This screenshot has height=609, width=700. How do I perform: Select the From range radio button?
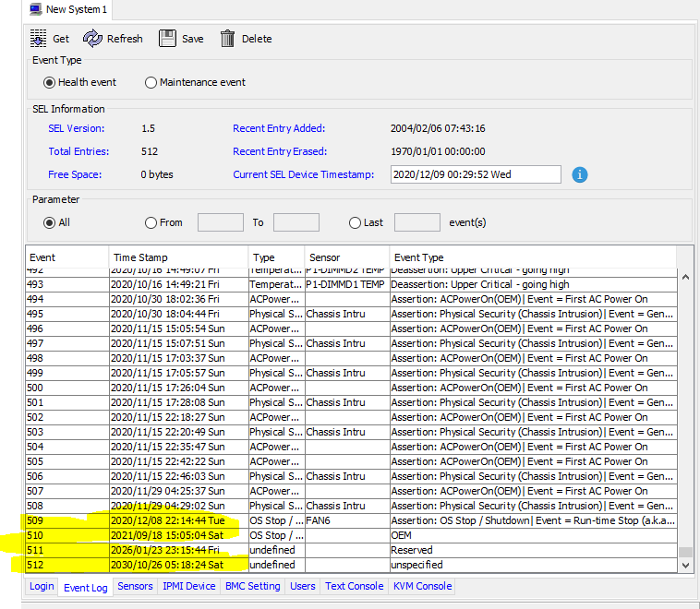pyautogui.click(x=151, y=222)
